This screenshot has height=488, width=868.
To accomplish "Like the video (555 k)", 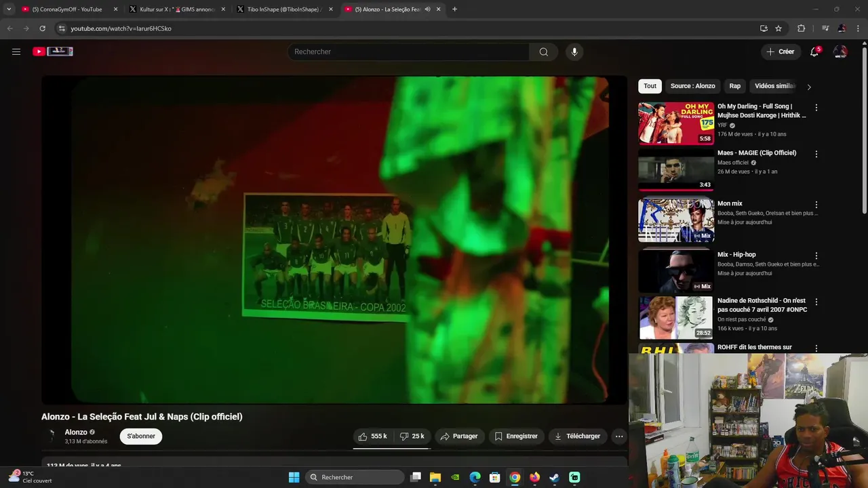I will (x=372, y=436).
